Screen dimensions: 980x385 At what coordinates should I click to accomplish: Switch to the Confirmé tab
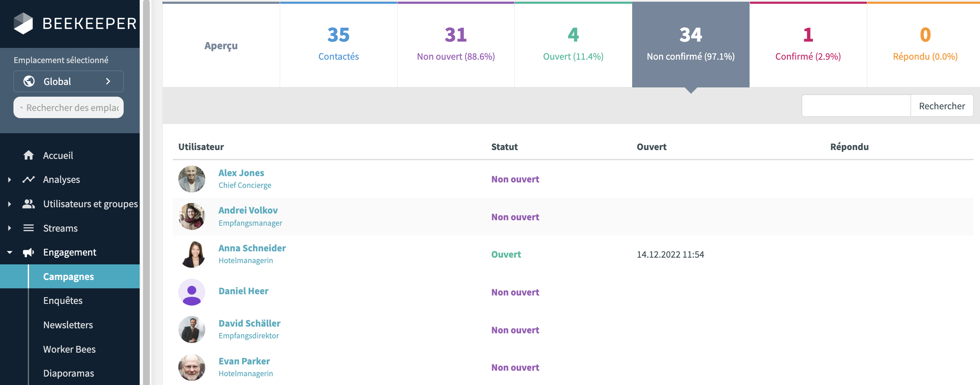(x=808, y=45)
